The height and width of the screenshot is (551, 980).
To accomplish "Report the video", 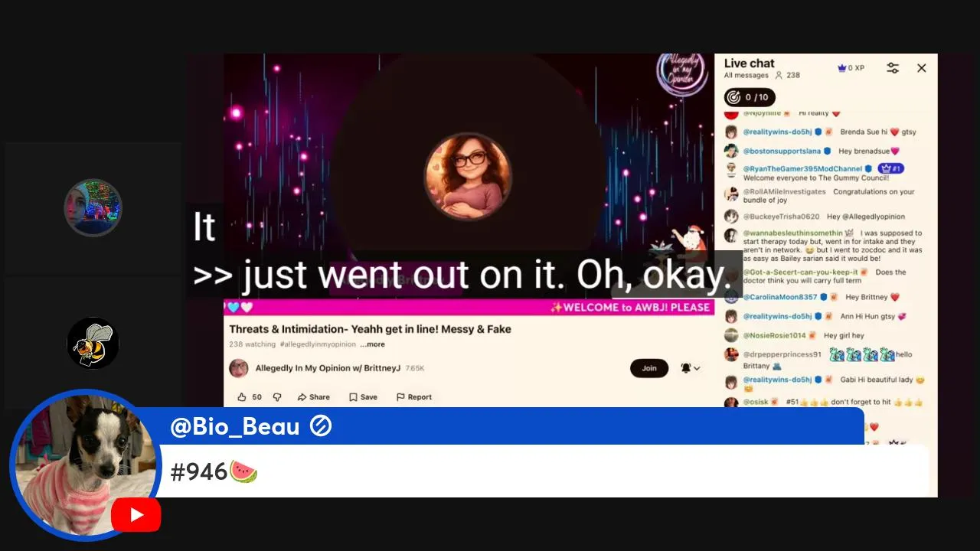I will 414,397.
